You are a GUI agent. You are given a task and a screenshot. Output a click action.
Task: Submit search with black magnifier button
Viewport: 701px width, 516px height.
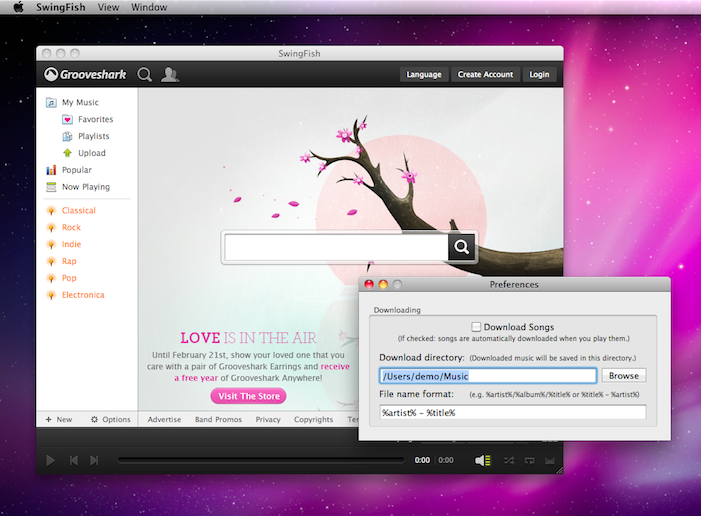461,246
